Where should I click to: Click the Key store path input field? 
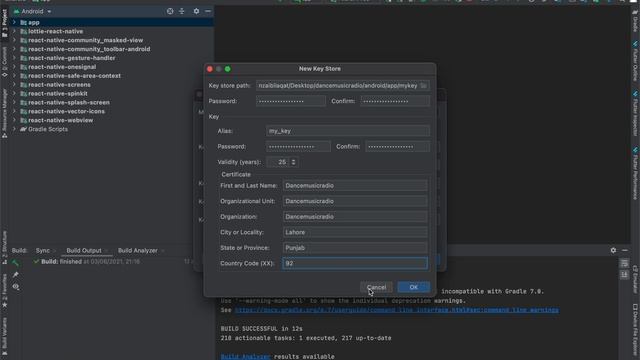[342, 86]
